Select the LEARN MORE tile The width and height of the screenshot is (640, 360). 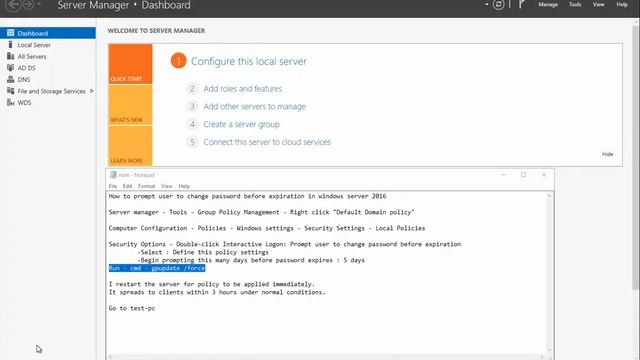pos(130,146)
